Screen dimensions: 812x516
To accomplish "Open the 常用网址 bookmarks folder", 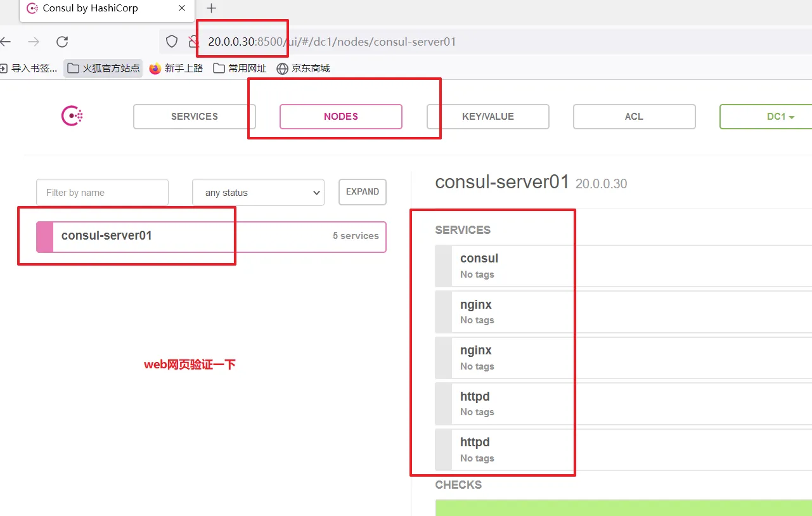I will (x=240, y=68).
